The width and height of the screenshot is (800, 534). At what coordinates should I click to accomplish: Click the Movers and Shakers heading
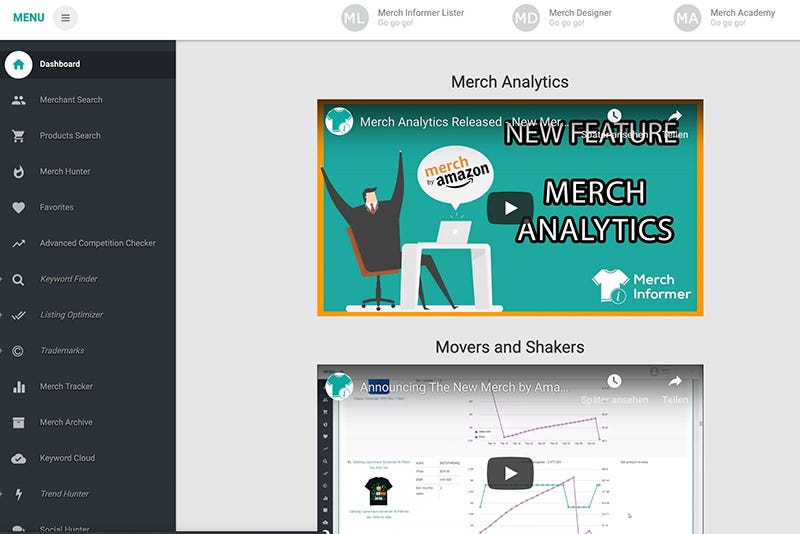[x=510, y=347]
